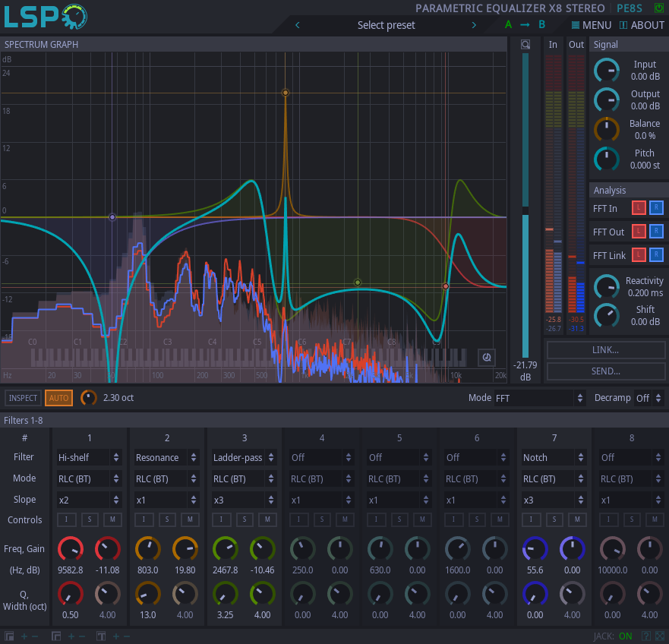
Task: Open the FFT Mode dropdown
Action: (x=539, y=398)
